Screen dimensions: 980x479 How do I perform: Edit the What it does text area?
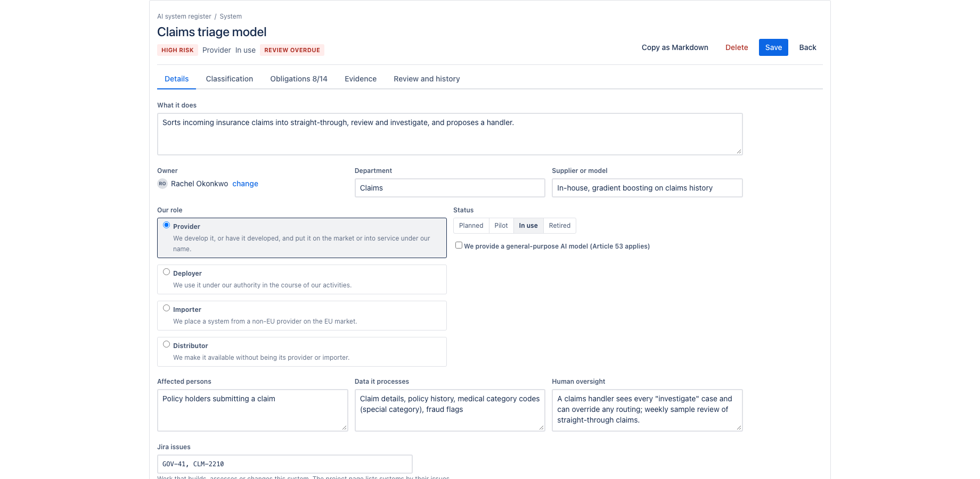[x=450, y=134]
